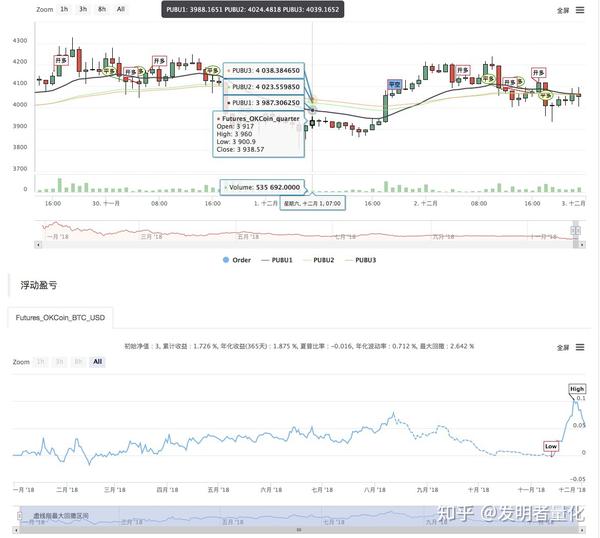
Task: Toggle PUBU1 line visibility in legend
Action: [277, 260]
